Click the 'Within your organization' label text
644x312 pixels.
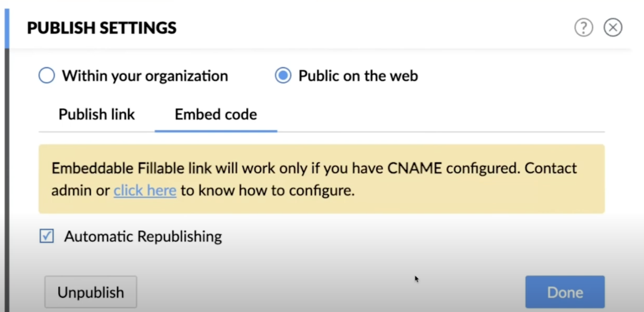(x=145, y=76)
